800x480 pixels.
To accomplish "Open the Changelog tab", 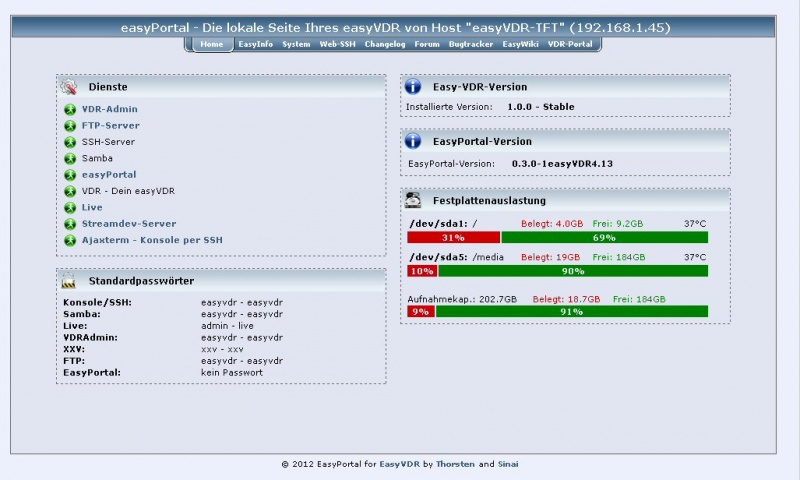I will (385, 45).
